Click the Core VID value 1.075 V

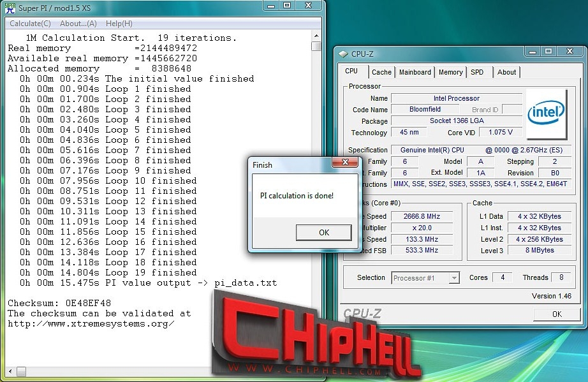click(500, 133)
